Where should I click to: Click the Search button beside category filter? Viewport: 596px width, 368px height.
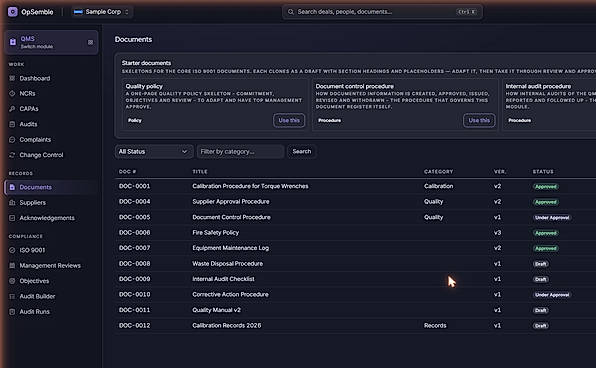pos(302,152)
